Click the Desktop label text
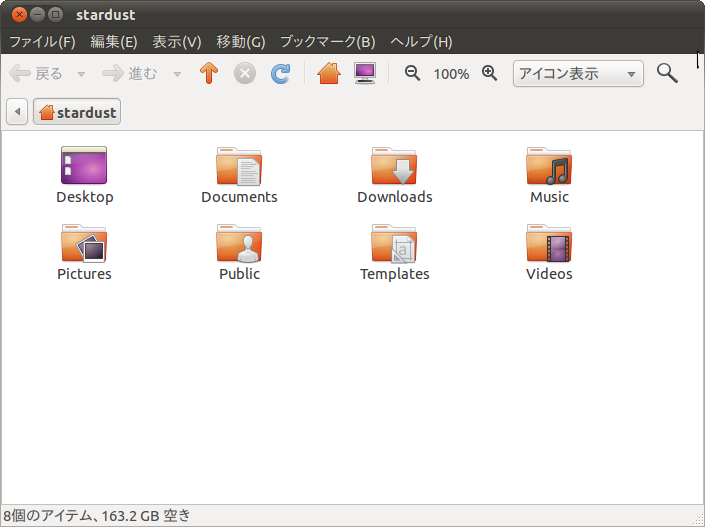705x527 pixels. 85,197
